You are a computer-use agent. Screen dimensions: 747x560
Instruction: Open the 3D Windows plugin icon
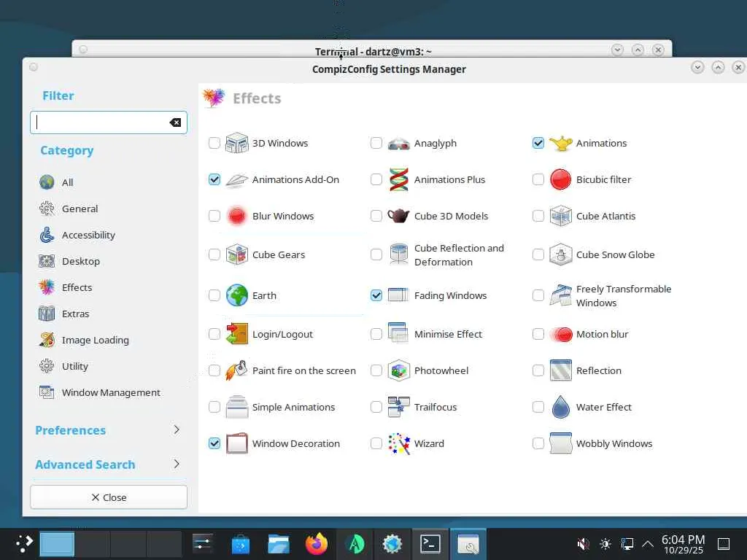237,143
